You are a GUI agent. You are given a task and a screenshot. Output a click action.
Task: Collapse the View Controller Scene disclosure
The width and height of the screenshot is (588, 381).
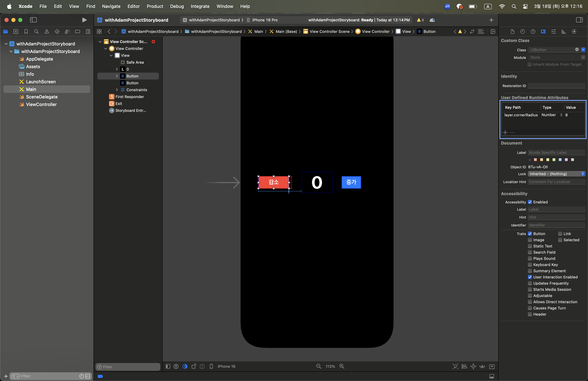pos(100,41)
